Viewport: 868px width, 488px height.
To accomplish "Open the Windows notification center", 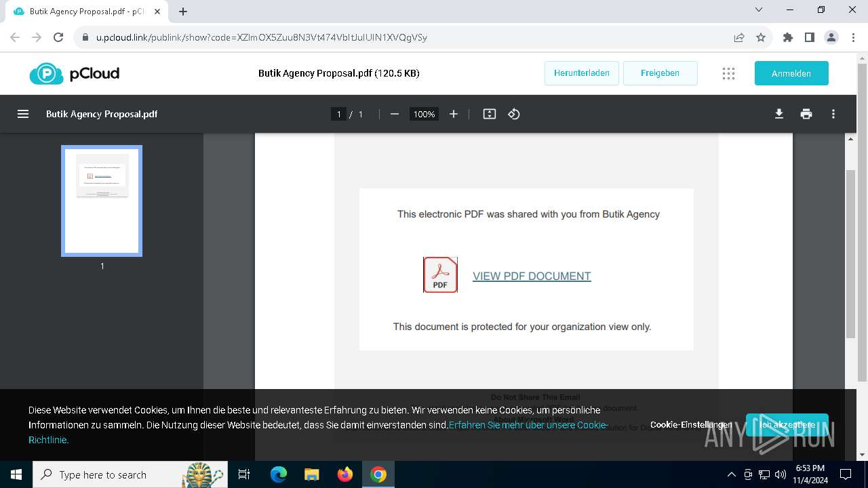I will tap(846, 474).
